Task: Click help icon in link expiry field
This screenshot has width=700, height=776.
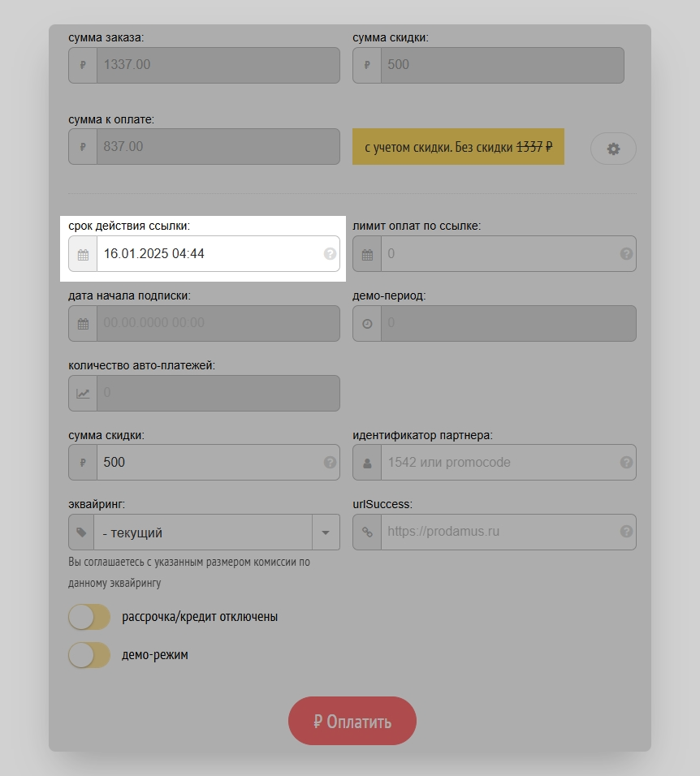Action: click(x=330, y=254)
